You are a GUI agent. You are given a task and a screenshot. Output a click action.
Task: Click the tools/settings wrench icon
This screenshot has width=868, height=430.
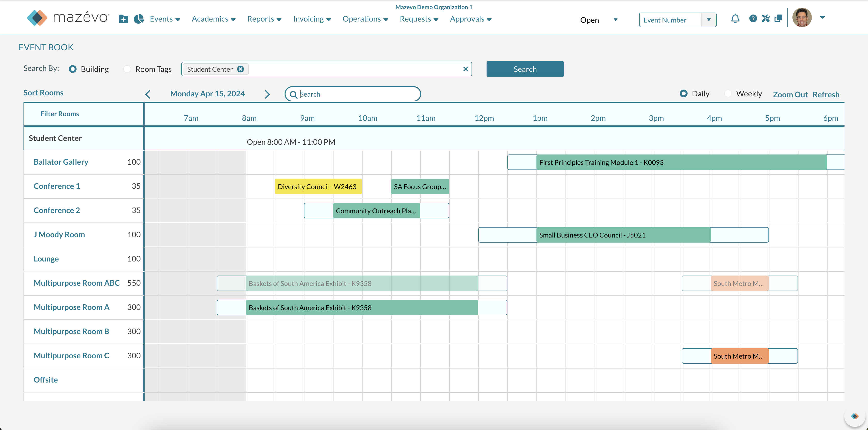(x=766, y=18)
